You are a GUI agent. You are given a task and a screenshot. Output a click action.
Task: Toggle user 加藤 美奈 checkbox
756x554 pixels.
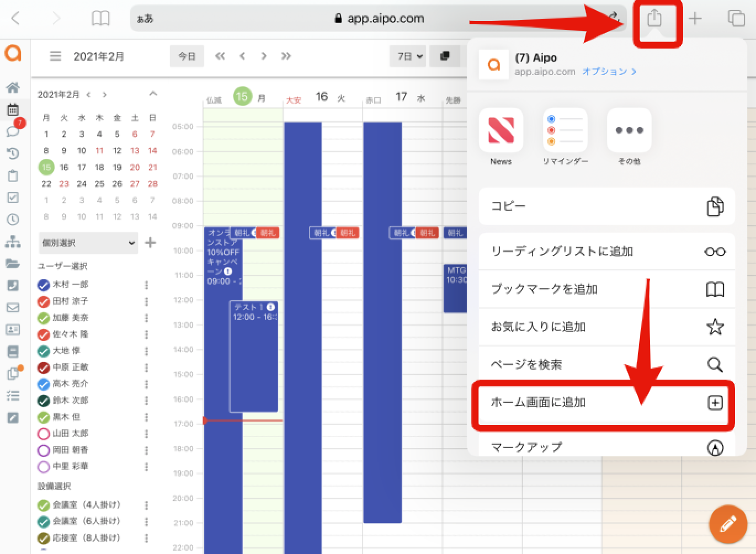pyautogui.click(x=44, y=318)
